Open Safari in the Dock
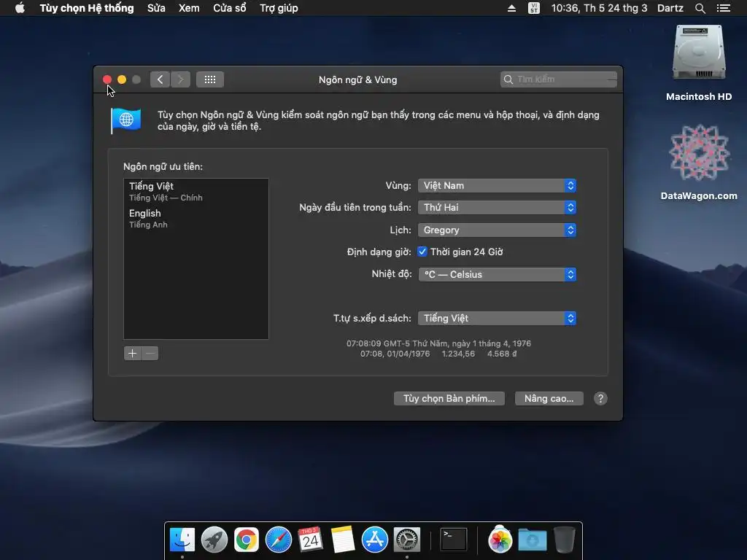This screenshot has width=747, height=560. point(278,540)
